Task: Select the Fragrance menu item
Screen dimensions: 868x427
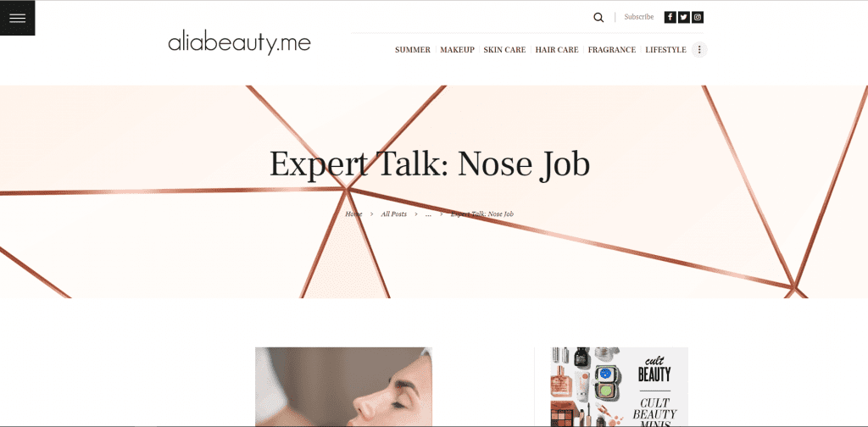Action: coord(612,50)
